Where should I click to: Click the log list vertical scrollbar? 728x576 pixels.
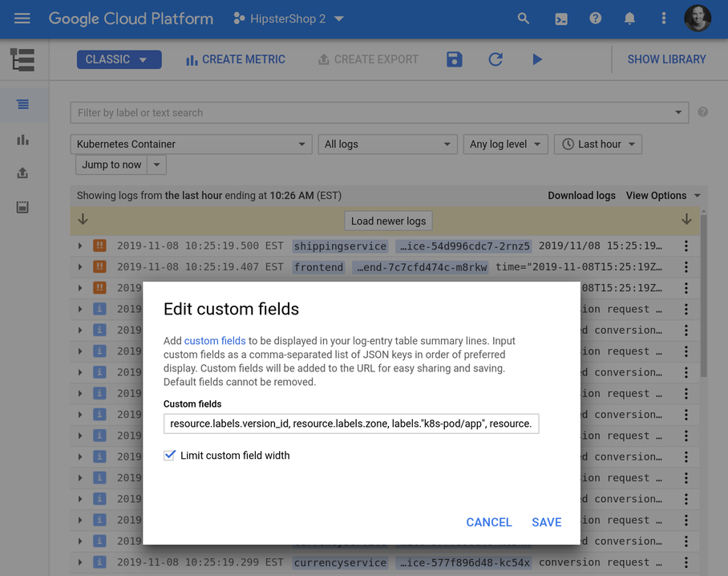(x=704, y=295)
